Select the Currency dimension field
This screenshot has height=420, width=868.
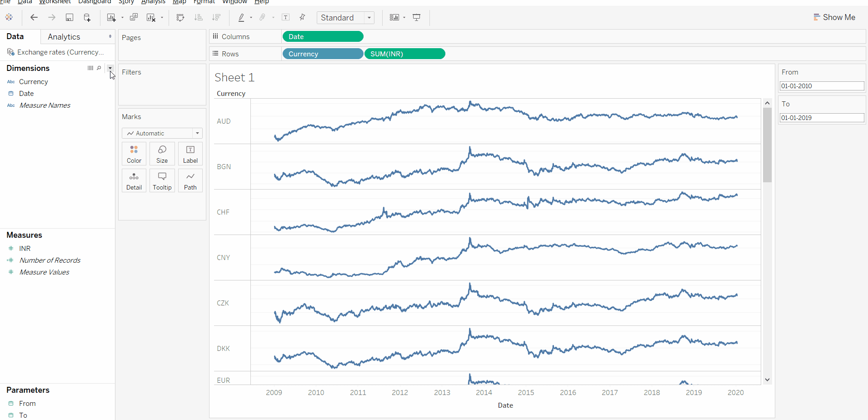34,82
